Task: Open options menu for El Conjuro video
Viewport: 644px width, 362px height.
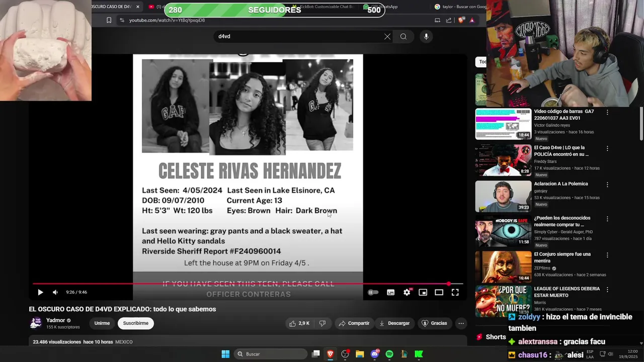Action: 607,255
